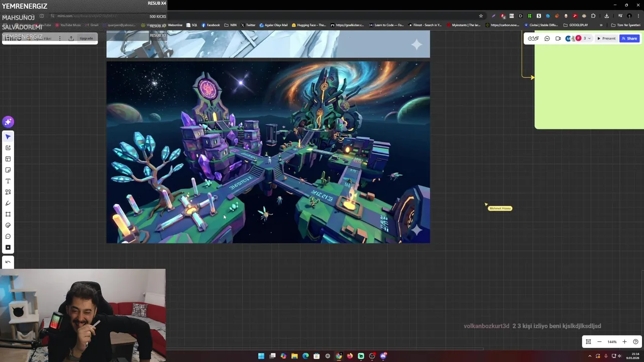The width and height of the screenshot is (644, 362).
Task: Click the blue Share button
Action: [x=629, y=38]
